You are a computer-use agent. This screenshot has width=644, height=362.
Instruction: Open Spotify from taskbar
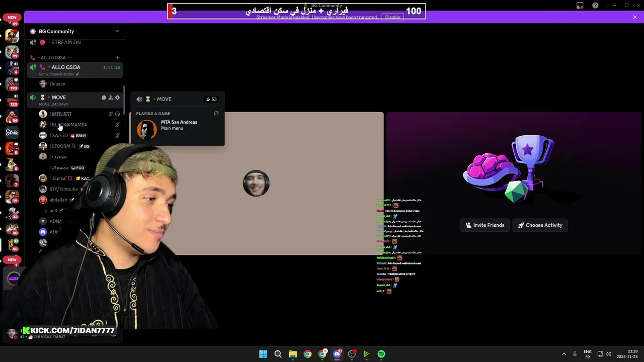[x=381, y=354]
